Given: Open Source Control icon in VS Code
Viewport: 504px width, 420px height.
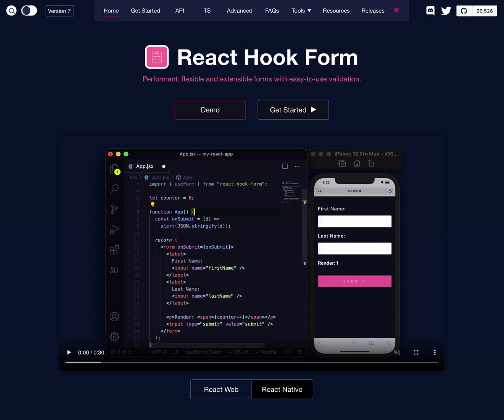Looking at the screenshot, I should point(114,209).
